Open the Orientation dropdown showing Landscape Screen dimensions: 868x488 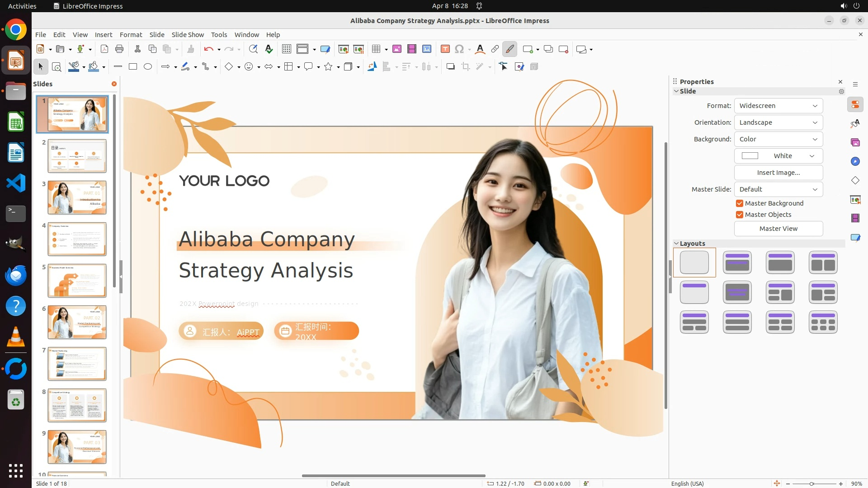click(x=778, y=122)
